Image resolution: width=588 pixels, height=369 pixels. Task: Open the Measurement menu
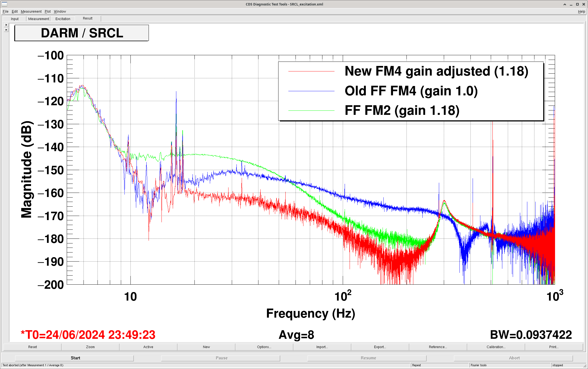click(x=31, y=11)
